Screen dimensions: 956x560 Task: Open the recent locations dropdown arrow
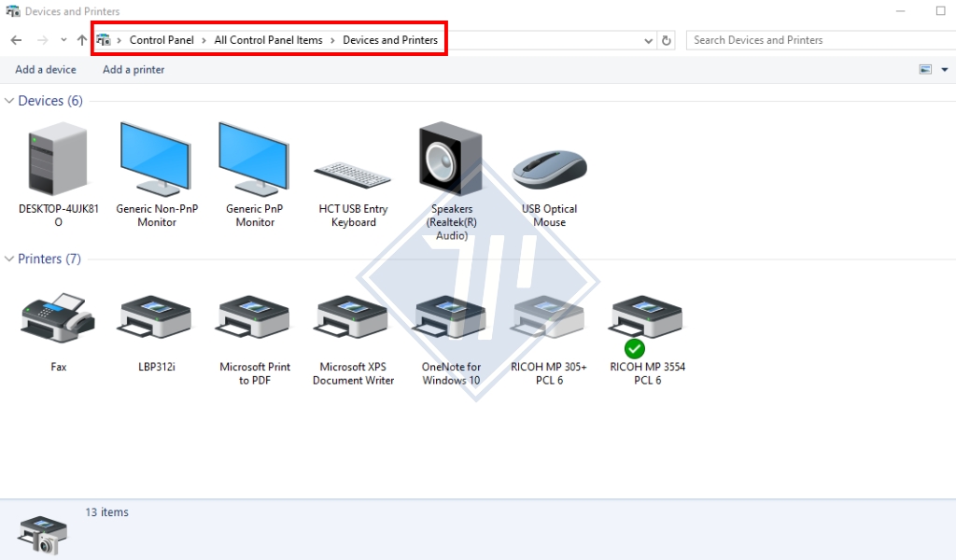[63, 40]
